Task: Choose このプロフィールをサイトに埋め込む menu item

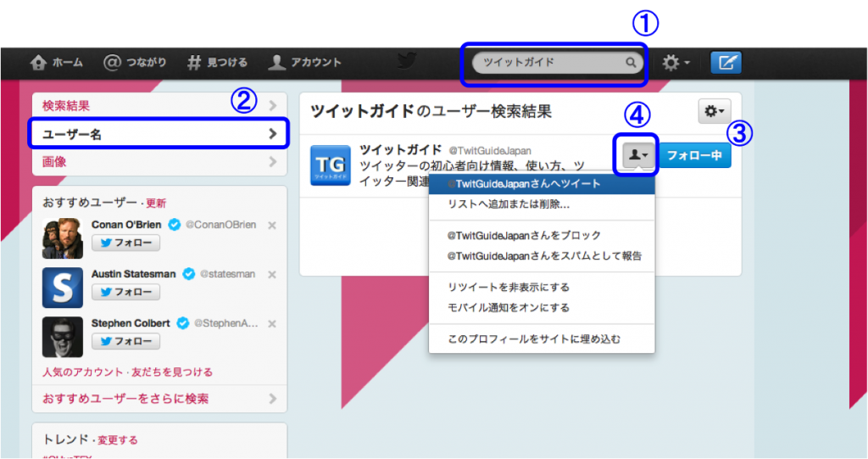Action: click(x=542, y=339)
